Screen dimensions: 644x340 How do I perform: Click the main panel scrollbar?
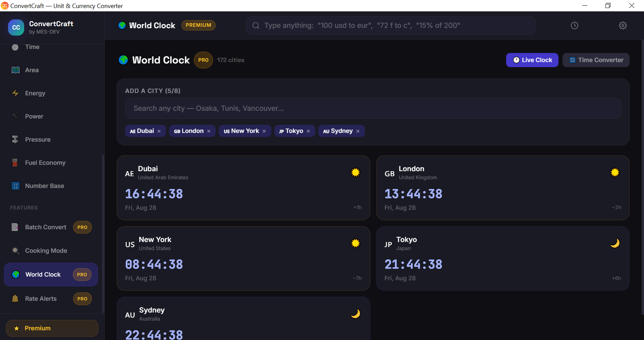(642, 177)
